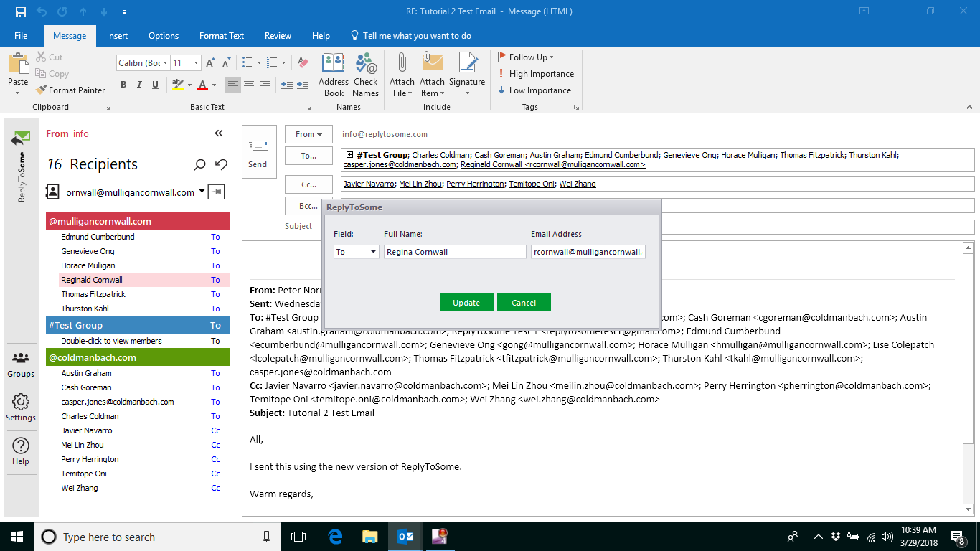Save the message using the floppy icon

(21, 11)
